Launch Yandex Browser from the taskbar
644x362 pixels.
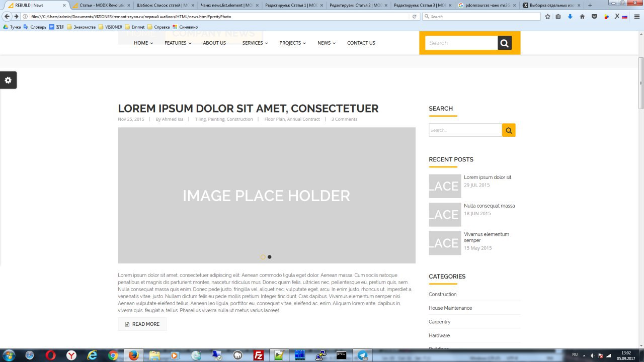click(71, 355)
